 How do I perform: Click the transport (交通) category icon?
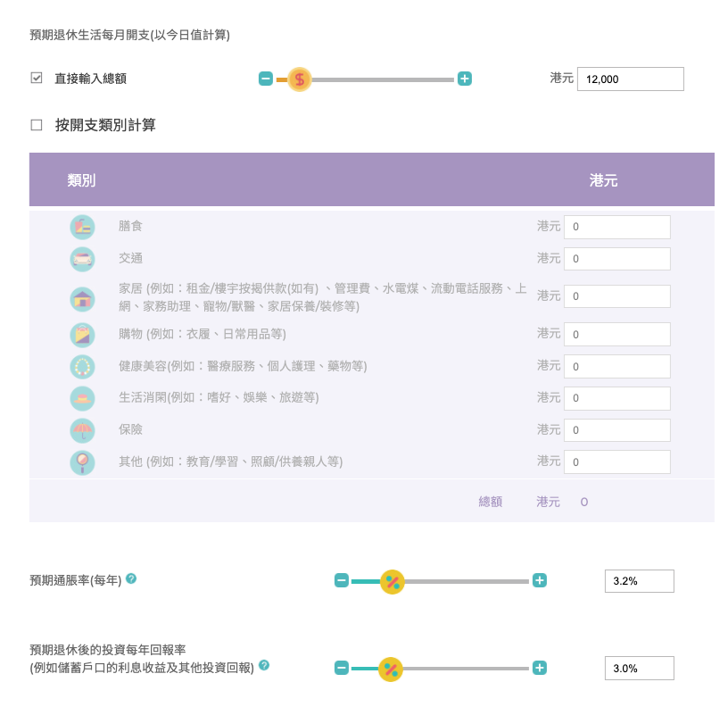(82, 259)
